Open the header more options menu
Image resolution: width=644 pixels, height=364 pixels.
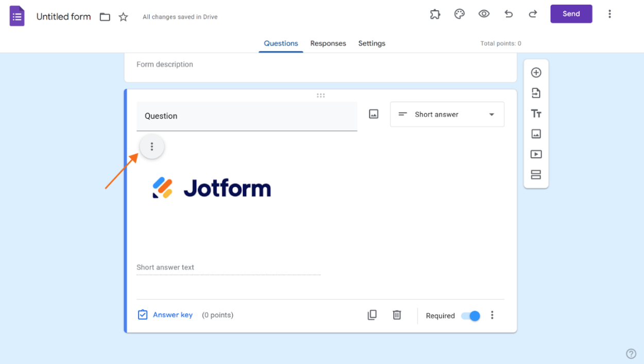point(610,14)
